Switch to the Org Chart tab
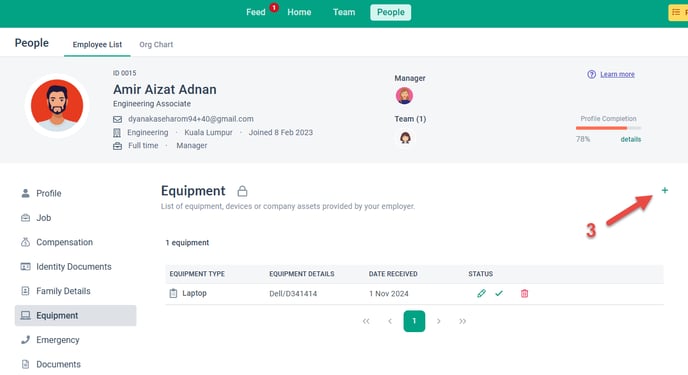This screenshot has height=375, width=688. click(156, 44)
